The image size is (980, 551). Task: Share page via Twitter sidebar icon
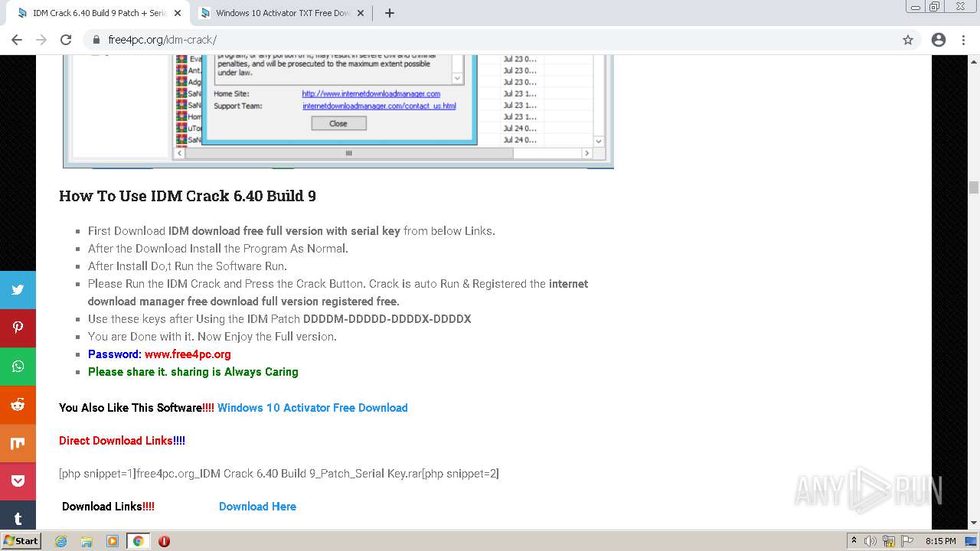(18, 290)
